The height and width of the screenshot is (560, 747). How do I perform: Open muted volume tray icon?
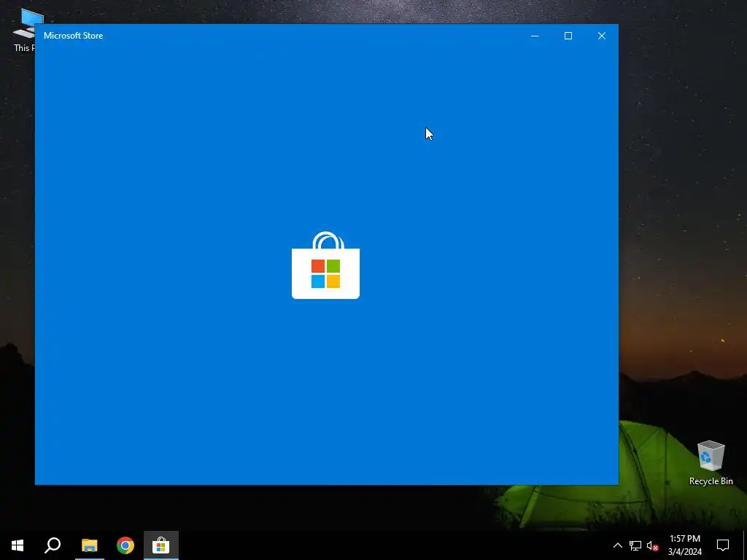[652, 545]
